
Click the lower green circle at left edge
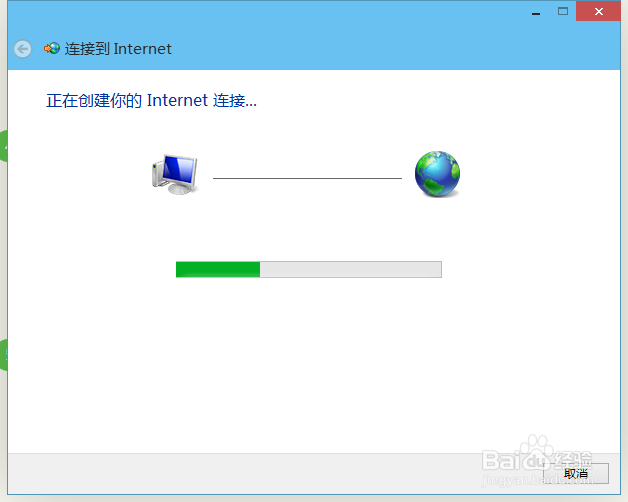coord(3,355)
